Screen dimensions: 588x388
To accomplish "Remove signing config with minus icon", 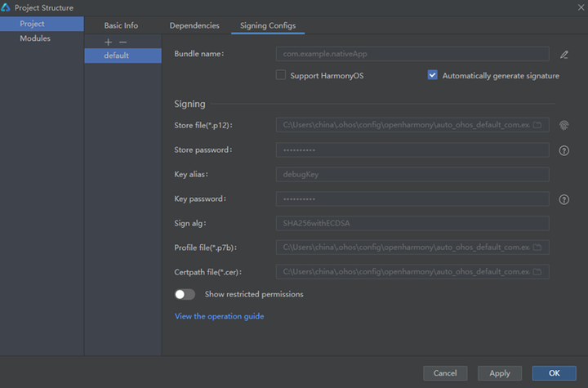I will click(x=123, y=42).
